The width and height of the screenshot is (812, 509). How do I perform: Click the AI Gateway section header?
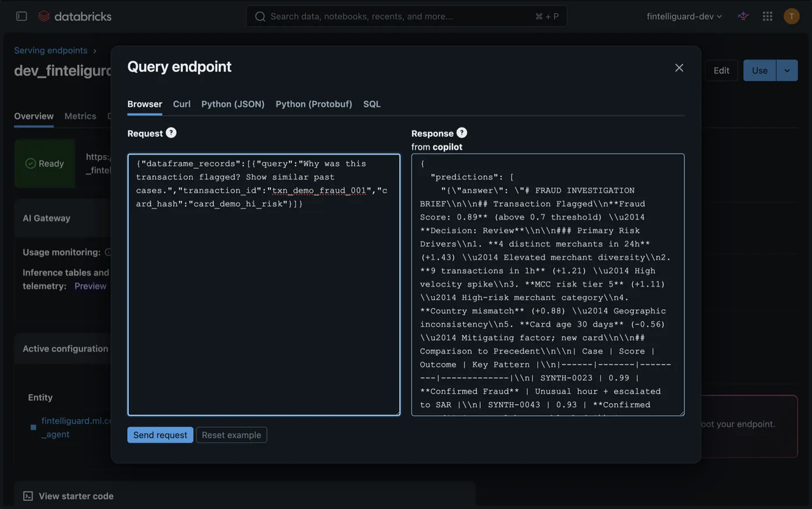(46, 218)
